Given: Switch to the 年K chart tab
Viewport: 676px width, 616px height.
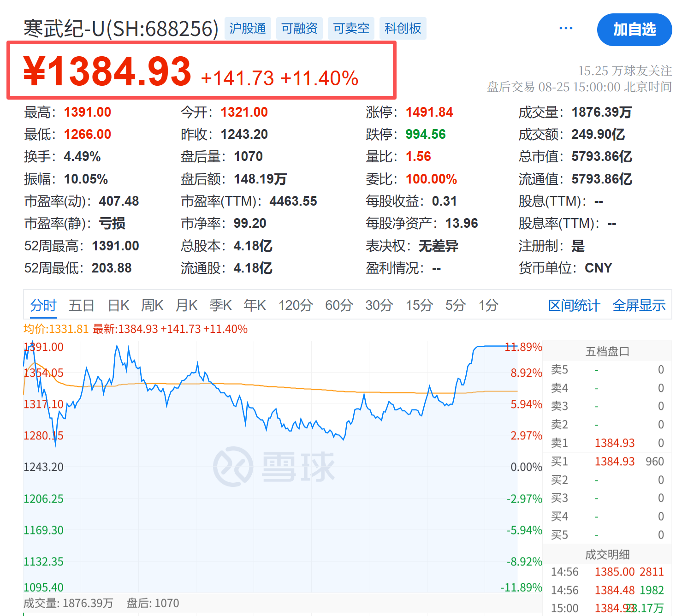Looking at the screenshot, I should pos(255,305).
